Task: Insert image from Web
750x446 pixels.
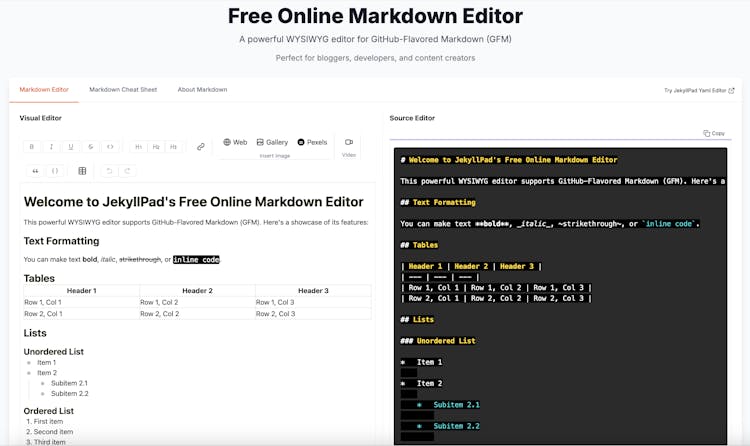Action: 235,142
